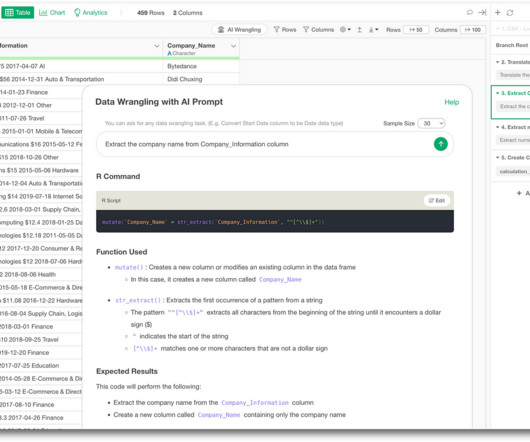
Task: Open the Sample Size dropdown
Action: pyautogui.click(x=431, y=123)
